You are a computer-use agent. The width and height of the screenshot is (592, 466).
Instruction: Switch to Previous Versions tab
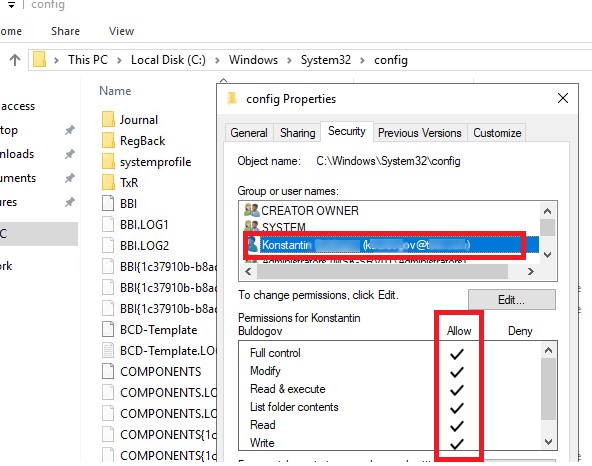pos(419,133)
